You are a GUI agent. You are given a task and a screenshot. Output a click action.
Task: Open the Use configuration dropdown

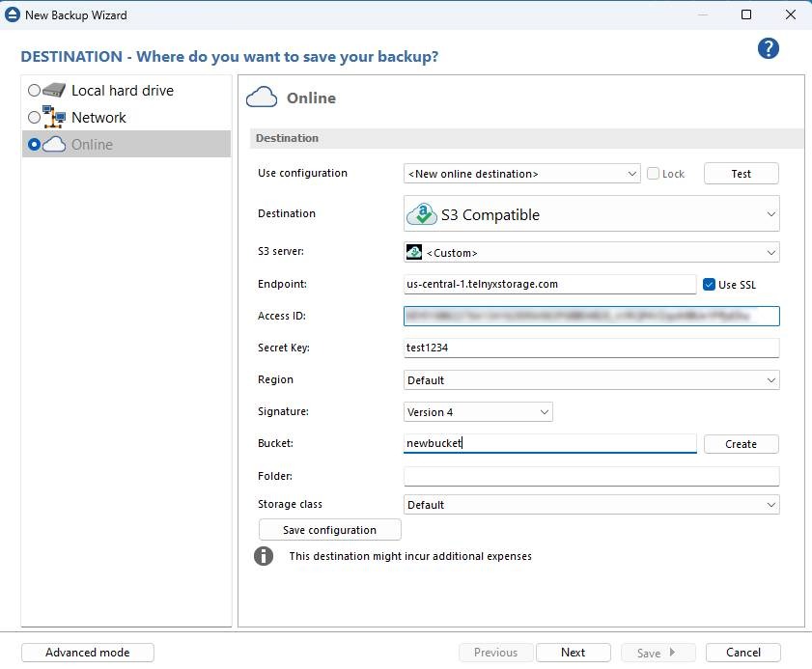click(x=521, y=174)
